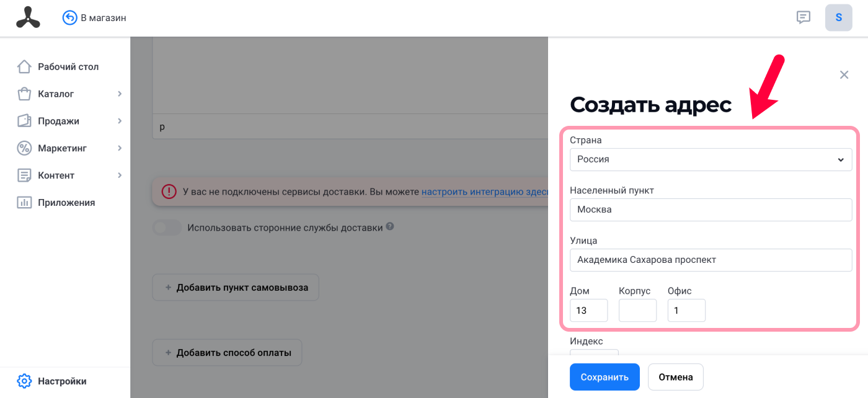The image size is (868, 398).
Task: Click the Рабочий стол house icon
Action: tap(24, 66)
